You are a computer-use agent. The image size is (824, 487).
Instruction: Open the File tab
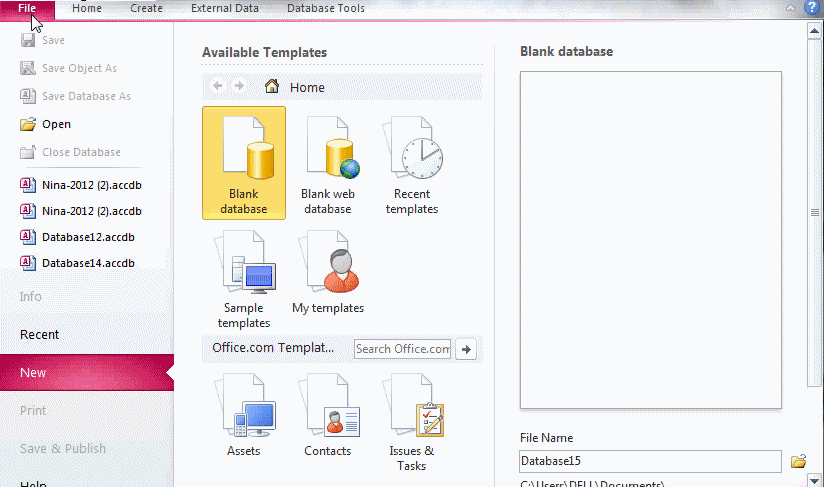[x=27, y=9]
